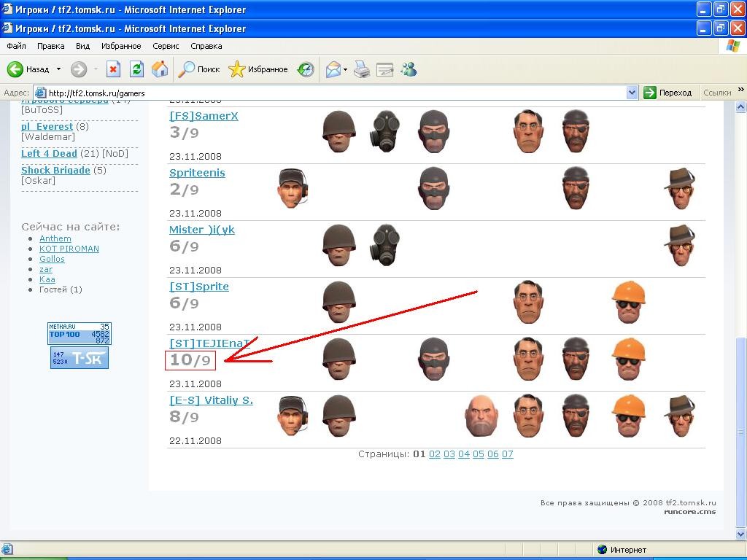Print the page with printer icon
The image size is (747, 560).
click(x=362, y=69)
